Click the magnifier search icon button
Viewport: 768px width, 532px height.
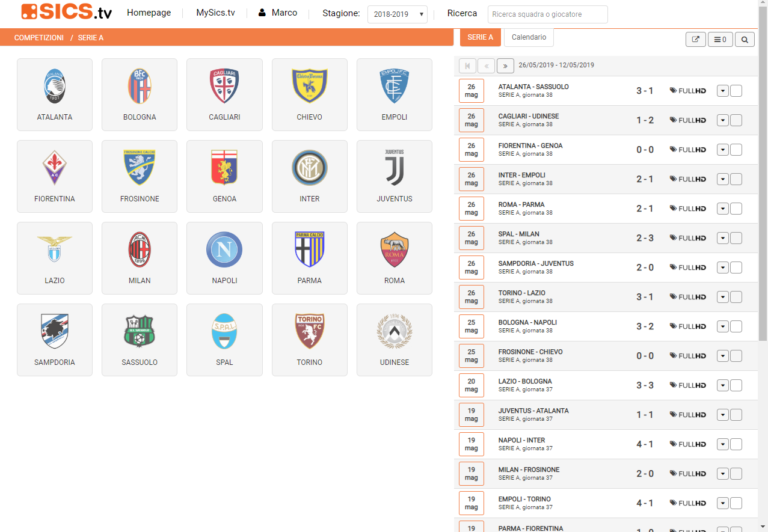point(745,40)
